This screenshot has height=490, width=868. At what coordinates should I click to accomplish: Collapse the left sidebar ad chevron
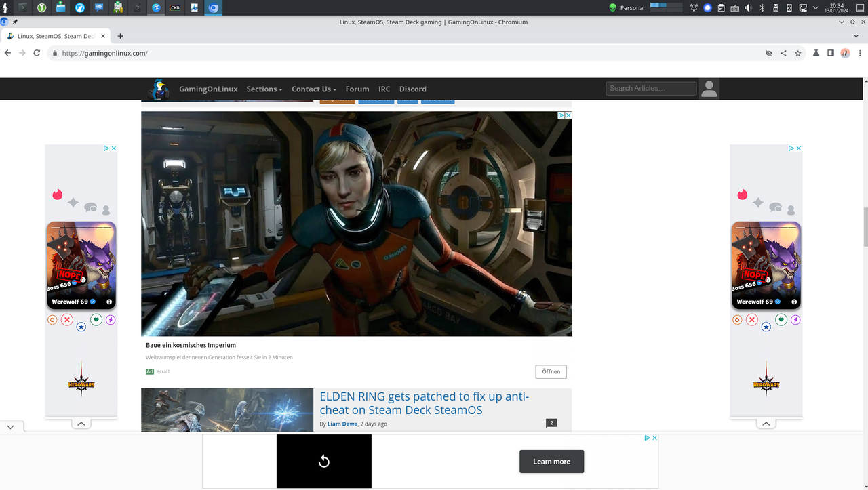[x=81, y=424]
